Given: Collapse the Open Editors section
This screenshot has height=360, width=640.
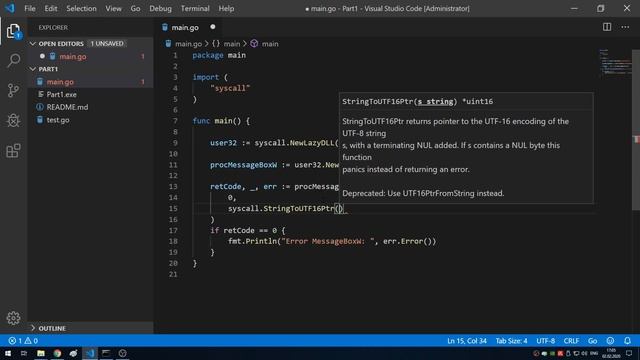Looking at the screenshot, I should point(33,43).
